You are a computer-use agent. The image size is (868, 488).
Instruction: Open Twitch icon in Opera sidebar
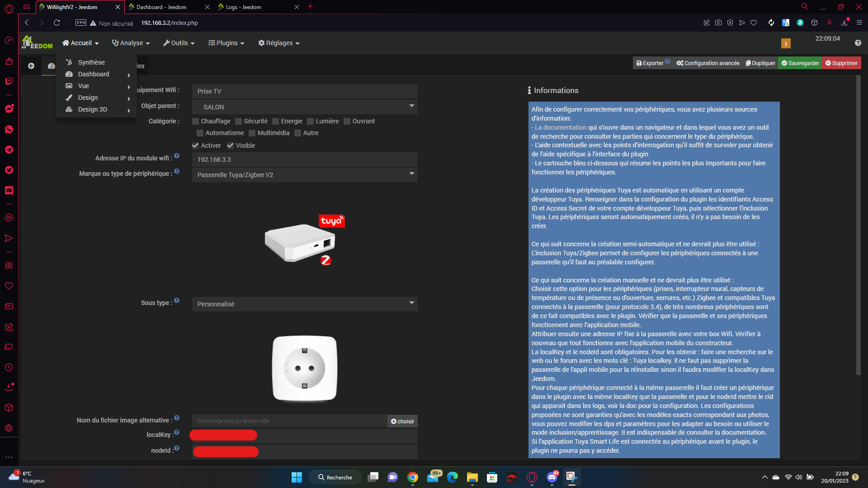[x=9, y=81]
